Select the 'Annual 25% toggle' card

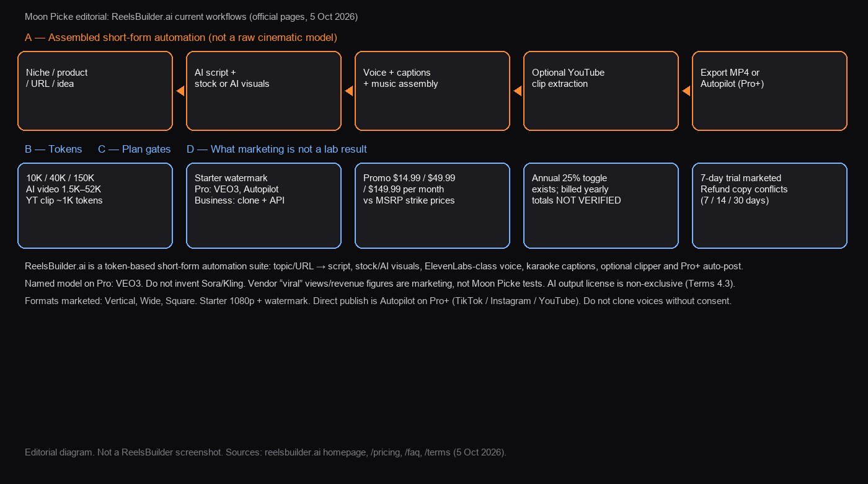(x=601, y=205)
